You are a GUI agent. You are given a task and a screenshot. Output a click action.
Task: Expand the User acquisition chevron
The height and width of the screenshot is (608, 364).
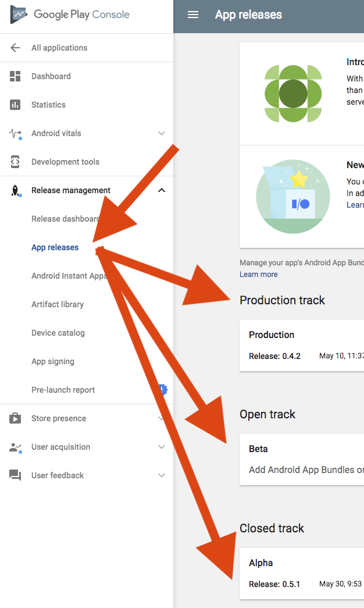tap(162, 447)
